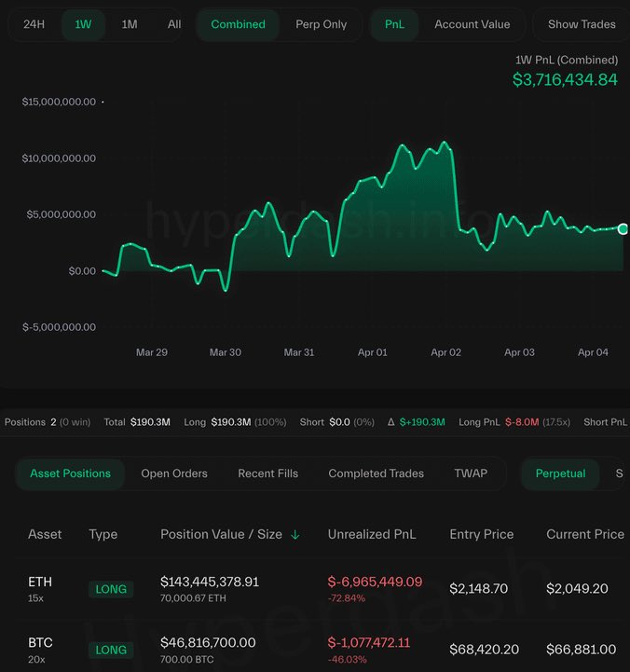Screen dimensions: 630x672
Task: Click the Positions 2 count
Action: click(x=53, y=422)
